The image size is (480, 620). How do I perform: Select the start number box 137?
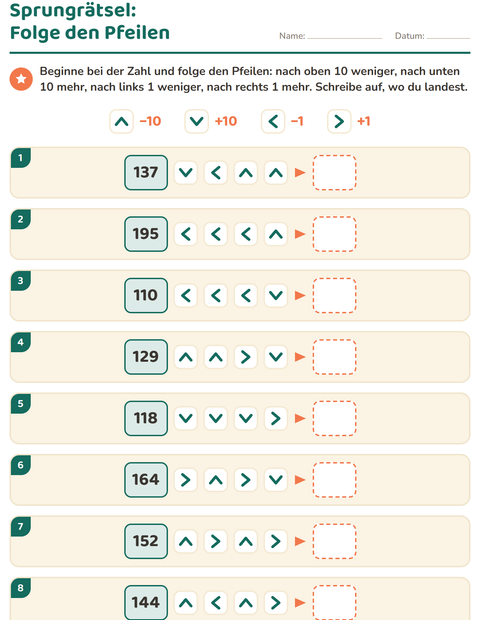click(x=146, y=173)
